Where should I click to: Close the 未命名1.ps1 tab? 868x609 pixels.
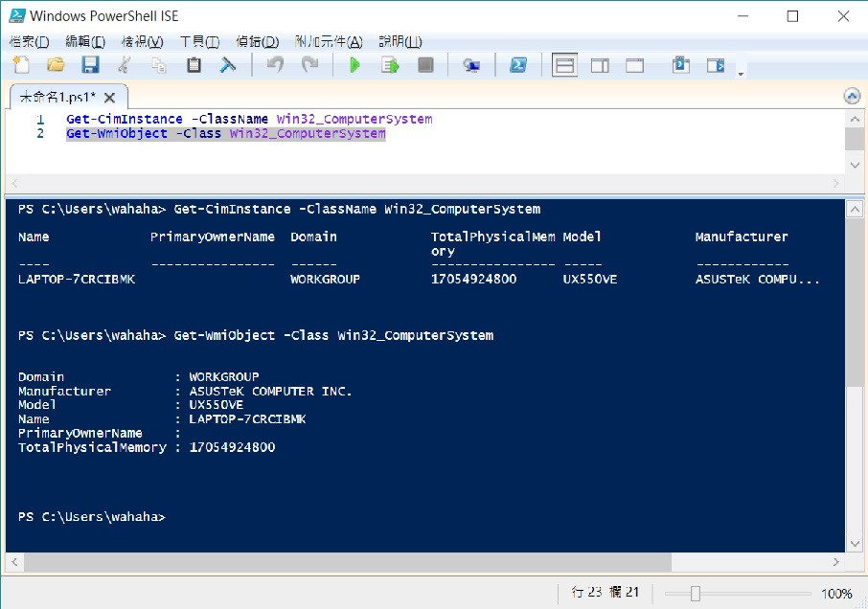pos(109,98)
